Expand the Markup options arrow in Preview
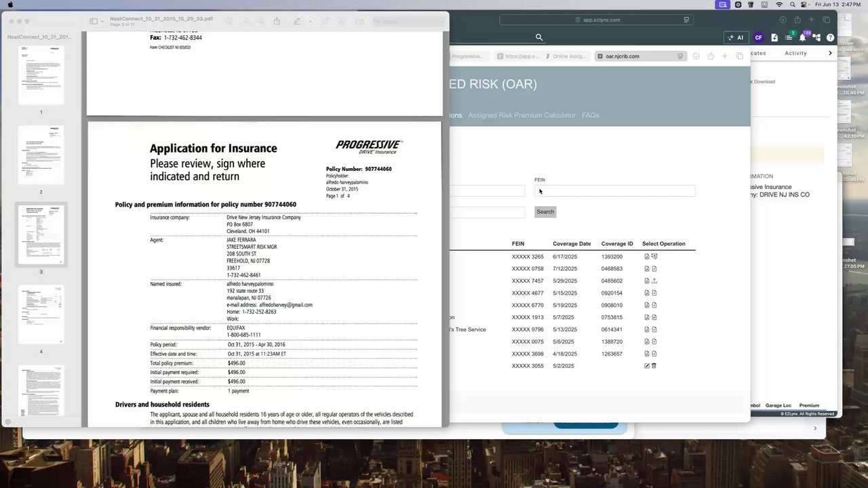This screenshot has width=868, height=488. tap(311, 21)
